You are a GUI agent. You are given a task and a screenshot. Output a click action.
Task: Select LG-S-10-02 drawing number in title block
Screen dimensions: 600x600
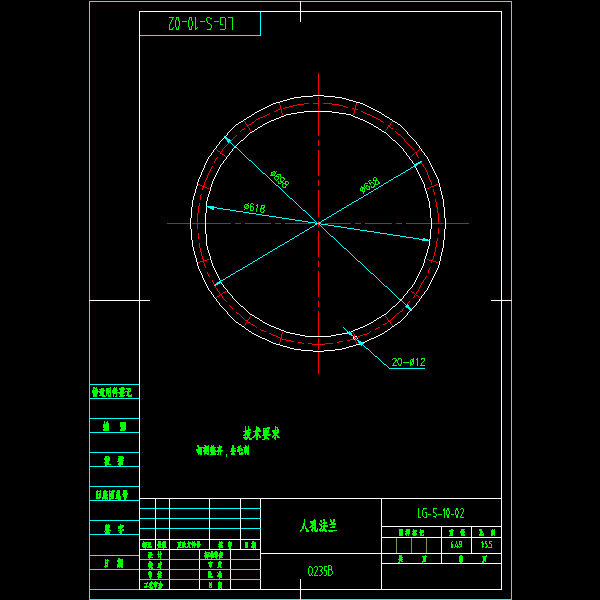tap(440, 513)
